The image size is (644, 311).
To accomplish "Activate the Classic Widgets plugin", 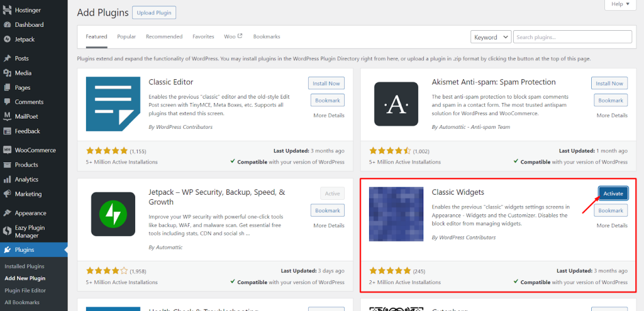I will tap(613, 194).
